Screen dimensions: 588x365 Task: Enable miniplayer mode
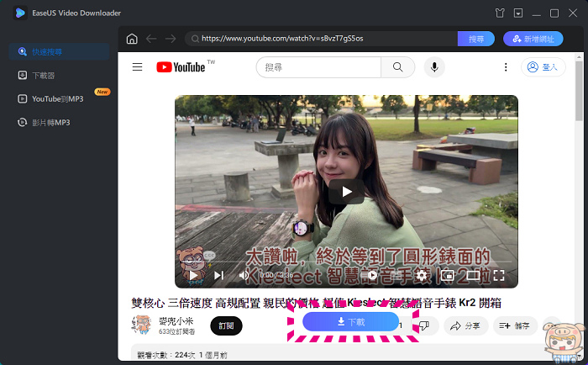(448, 275)
